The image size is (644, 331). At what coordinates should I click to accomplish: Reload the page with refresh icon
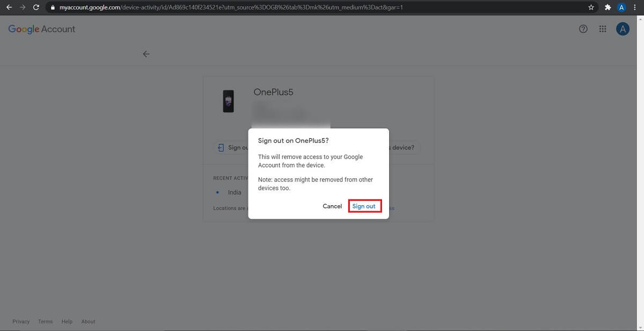pos(36,8)
